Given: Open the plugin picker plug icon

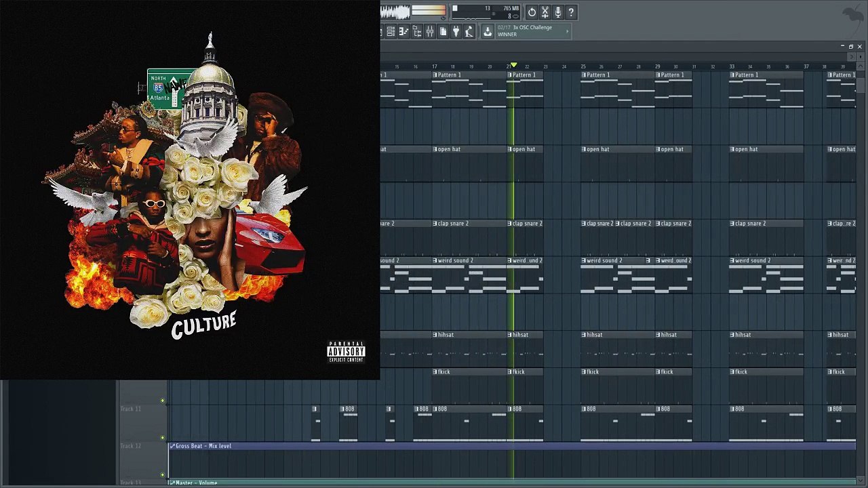Looking at the screenshot, I should tap(456, 32).
